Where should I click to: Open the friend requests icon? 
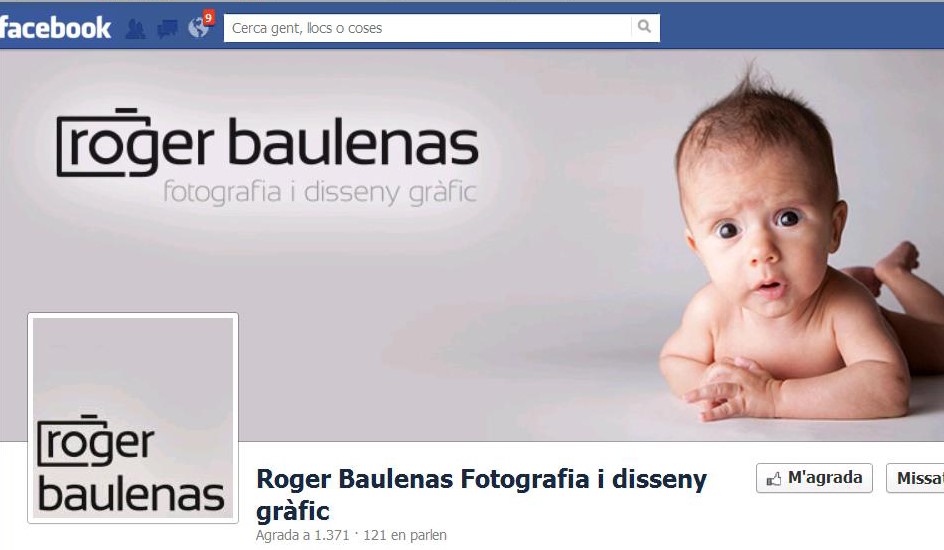pos(135,28)
